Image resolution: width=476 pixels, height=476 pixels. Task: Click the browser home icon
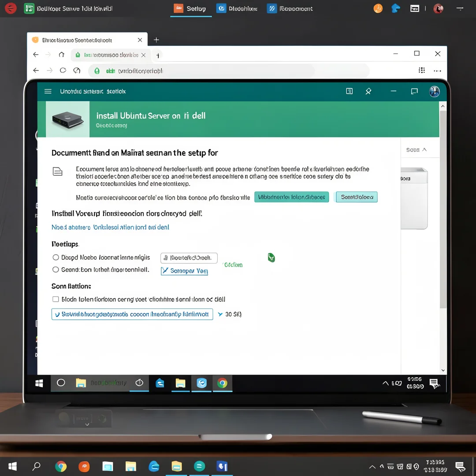[x=62, y=55]
